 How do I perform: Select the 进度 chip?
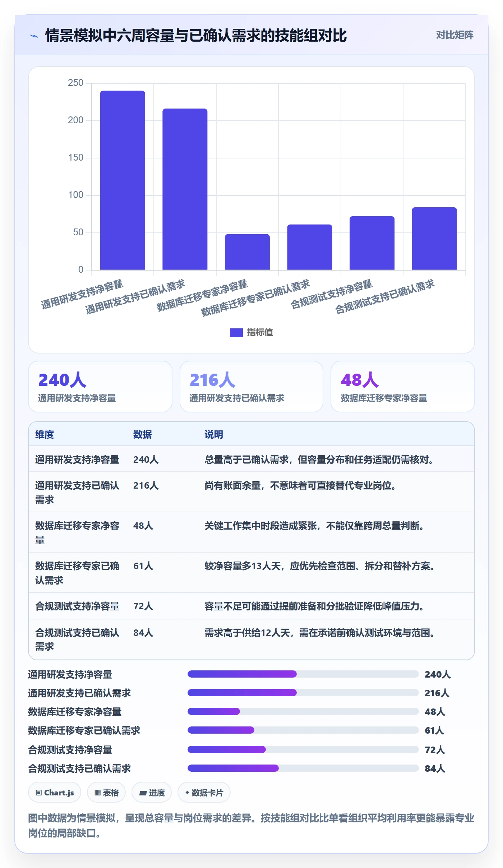coord(152,792)
